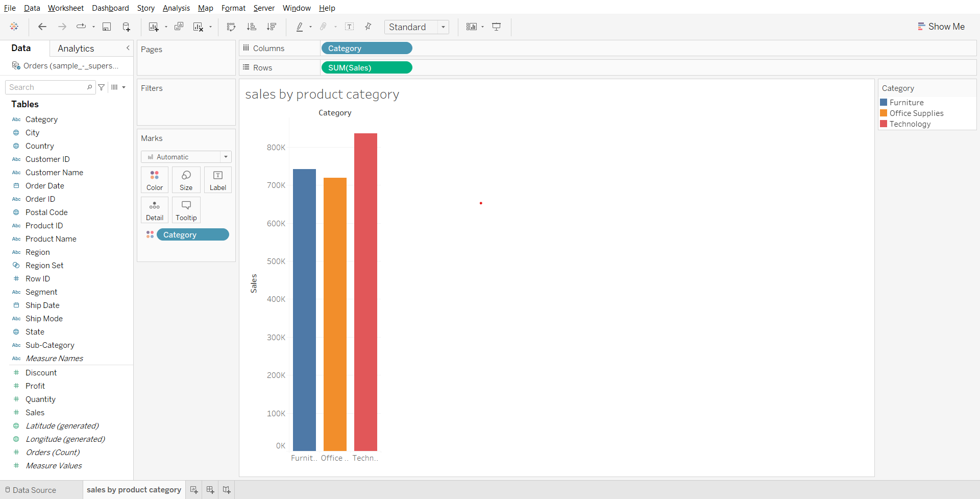Duplicate the worksheet using toolbar icon
The image size is (980, 499).
pyautogui.click(x=179, y=27)
